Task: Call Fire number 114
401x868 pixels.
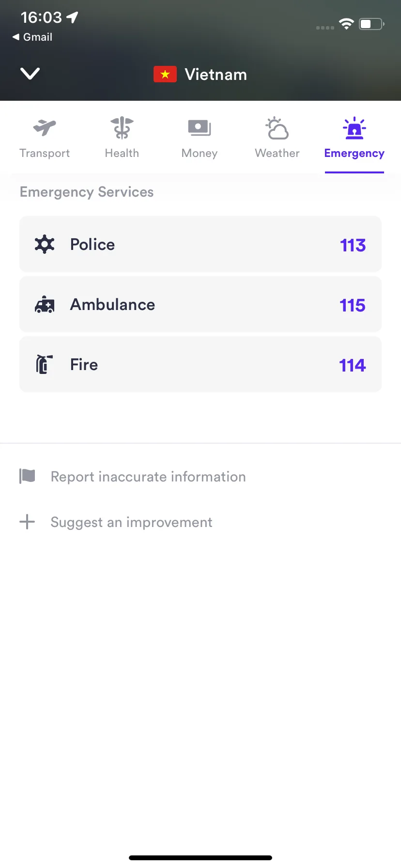Action: (353, 365)
